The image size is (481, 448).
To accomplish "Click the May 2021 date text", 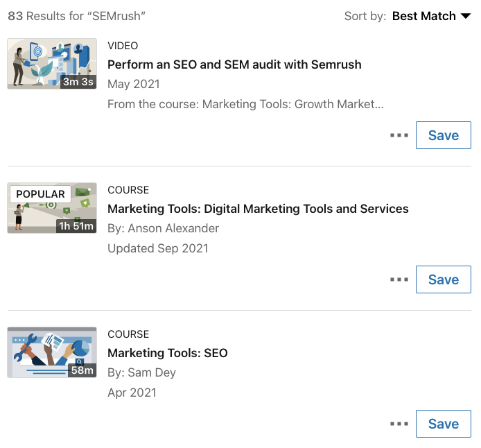I will pos(134,85).
